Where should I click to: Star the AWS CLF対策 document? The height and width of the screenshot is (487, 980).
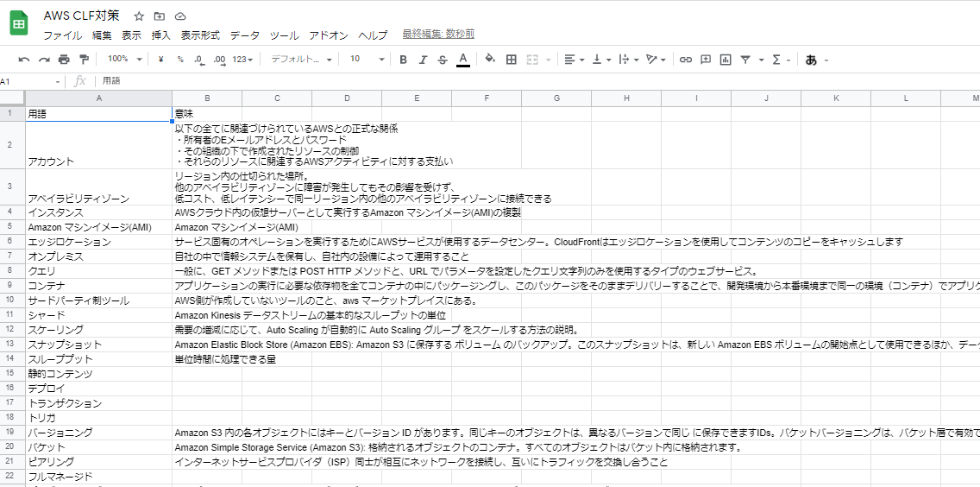click(x=139, y=16)
